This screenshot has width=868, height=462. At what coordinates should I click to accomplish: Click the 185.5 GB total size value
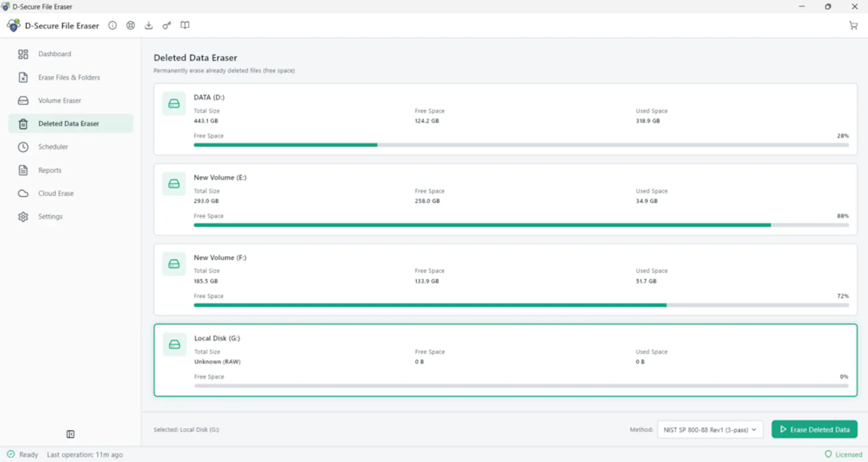(206, 281)
